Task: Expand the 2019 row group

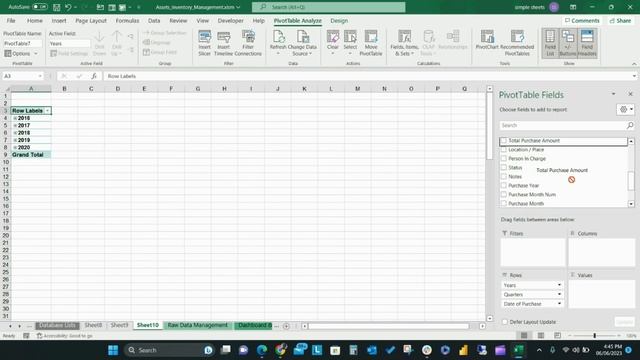Action: (x=15, y=140)
